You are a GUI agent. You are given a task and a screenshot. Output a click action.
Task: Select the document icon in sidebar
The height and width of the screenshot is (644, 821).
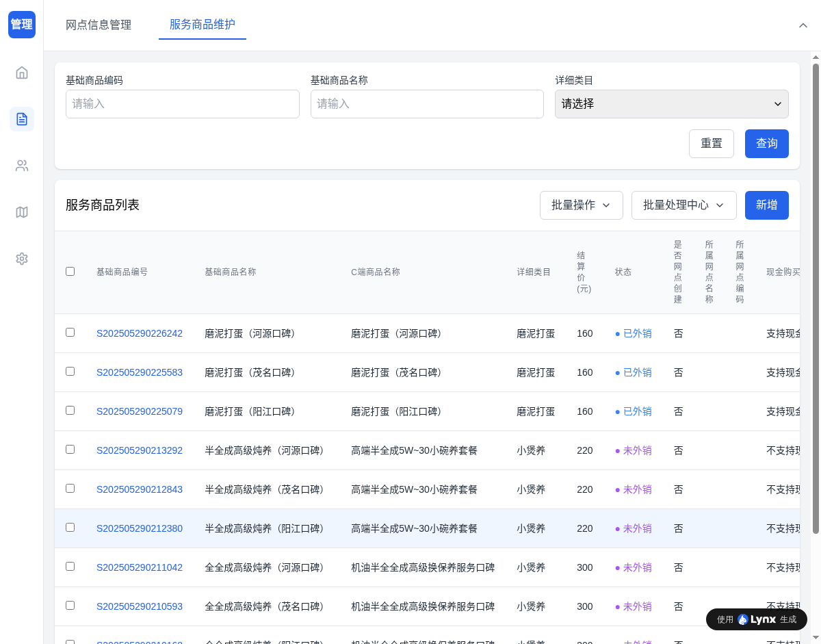tap(22, 119)
